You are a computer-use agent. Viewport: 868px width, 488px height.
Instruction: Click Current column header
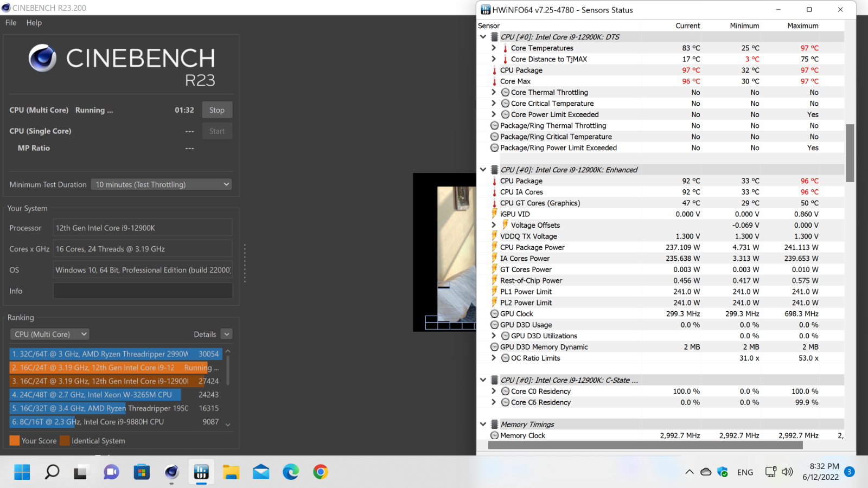pyautogui.click(x=687, y=25)
